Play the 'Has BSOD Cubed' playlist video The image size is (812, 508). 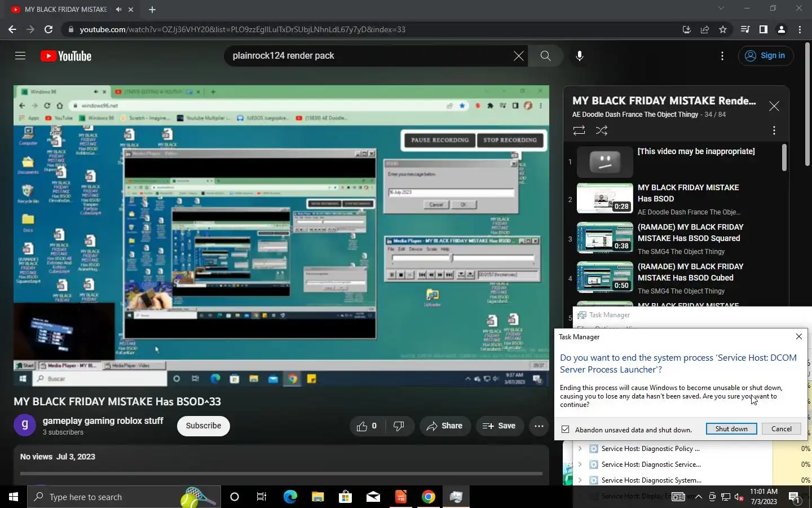pos(674,278)
